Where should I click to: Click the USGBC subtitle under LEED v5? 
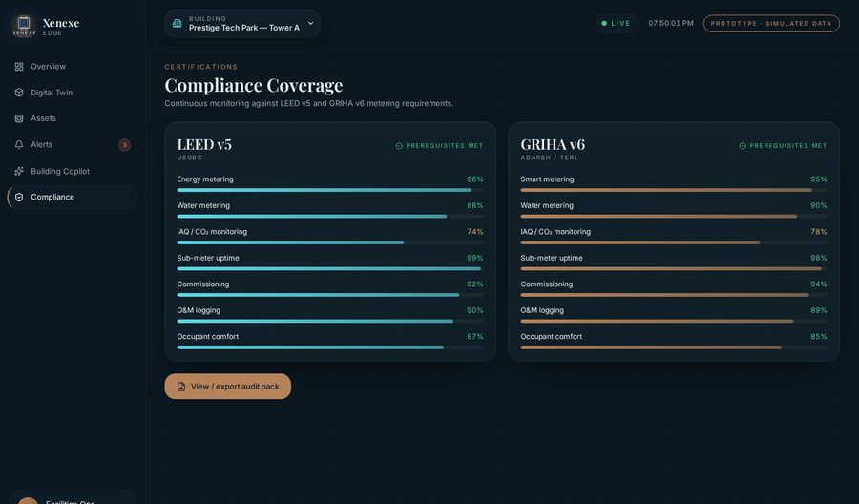tap(190, 157)
